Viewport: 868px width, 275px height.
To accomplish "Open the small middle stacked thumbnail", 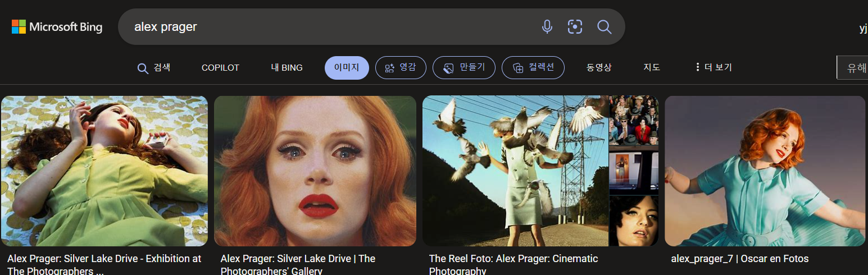I will click(634, 171).
